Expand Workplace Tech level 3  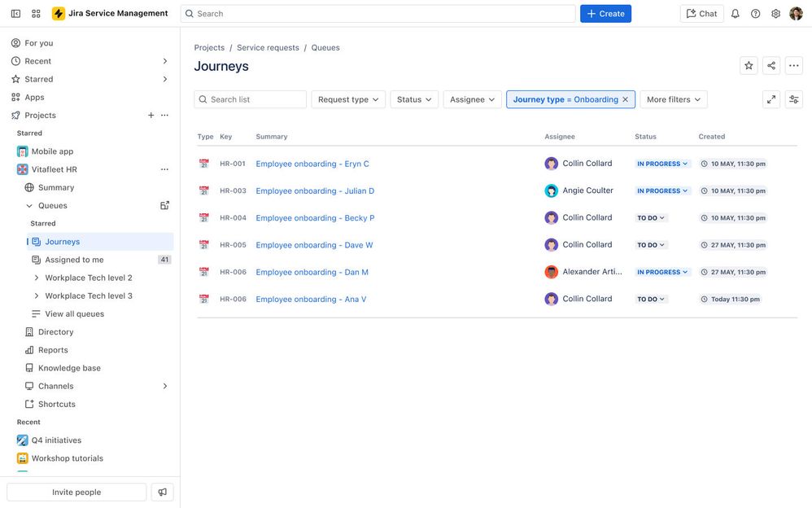37,296
